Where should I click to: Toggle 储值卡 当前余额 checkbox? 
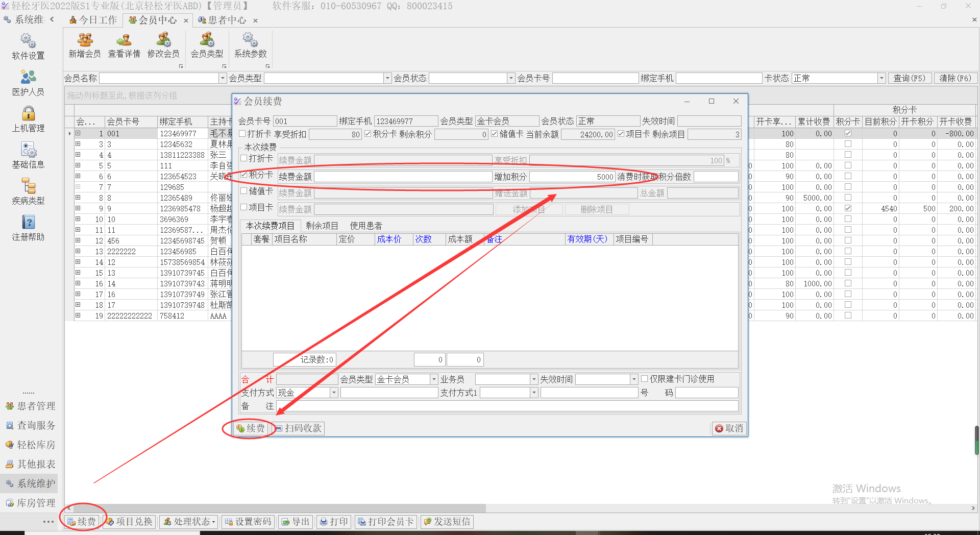click(x=494, y=134)
